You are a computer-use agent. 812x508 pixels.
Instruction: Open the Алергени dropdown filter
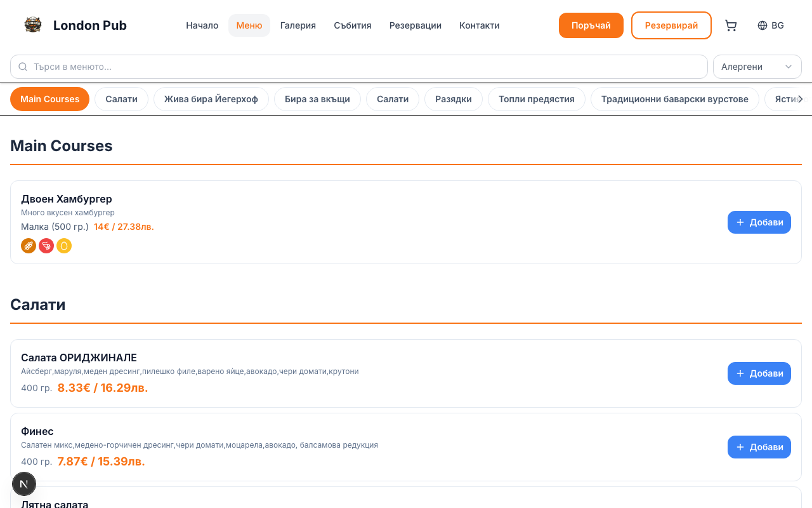(x=757, y=67)
